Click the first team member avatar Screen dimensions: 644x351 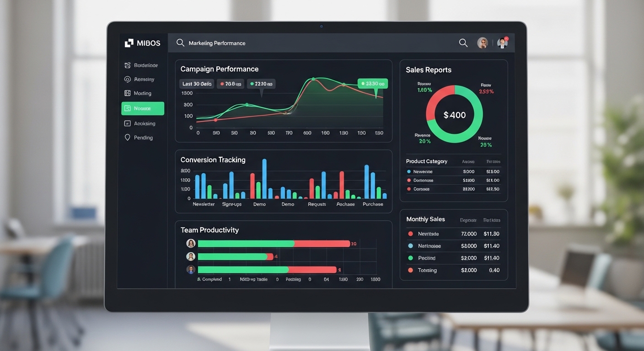191,244
